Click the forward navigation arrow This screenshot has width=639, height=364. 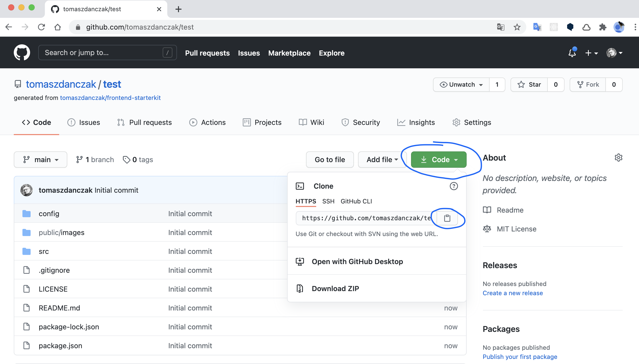point(25,27)
